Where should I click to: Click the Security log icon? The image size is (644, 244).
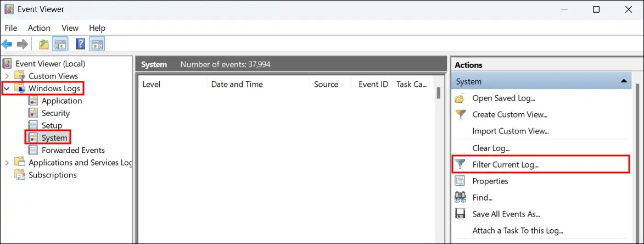pyautogui.click(x=33, y=113)
